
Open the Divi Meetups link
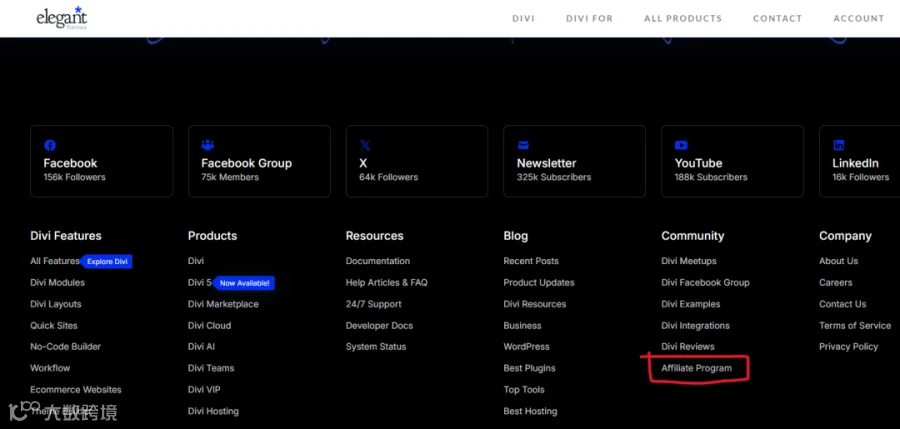pos(689,261)
